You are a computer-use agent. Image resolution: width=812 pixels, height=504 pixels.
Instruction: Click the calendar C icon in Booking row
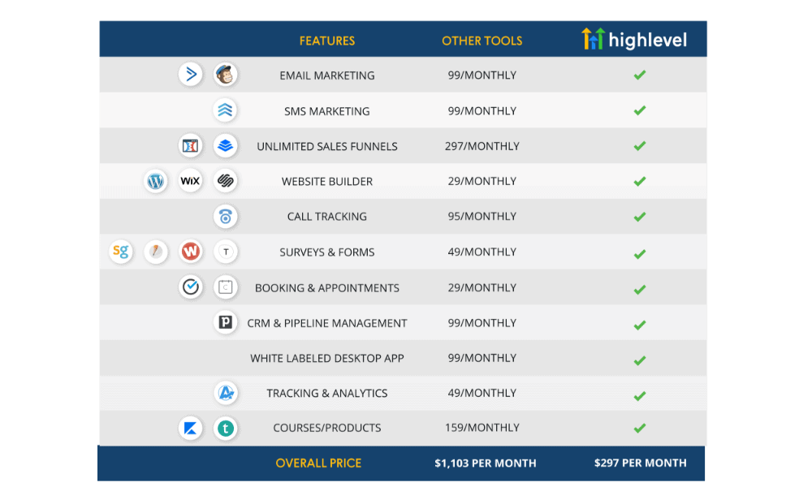tap(225, 286)
